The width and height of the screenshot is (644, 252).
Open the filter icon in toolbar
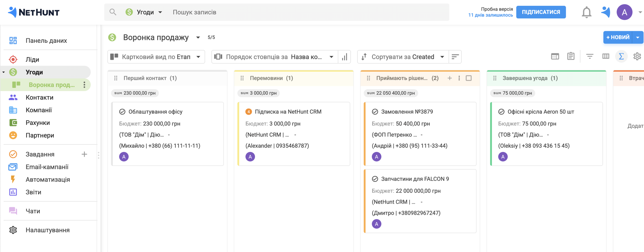[590, 57]
